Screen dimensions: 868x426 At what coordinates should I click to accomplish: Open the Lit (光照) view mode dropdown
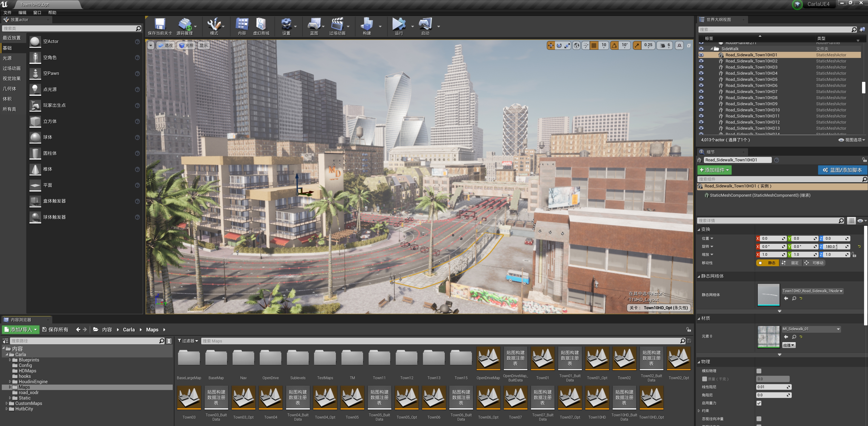[x=186, y=45]
